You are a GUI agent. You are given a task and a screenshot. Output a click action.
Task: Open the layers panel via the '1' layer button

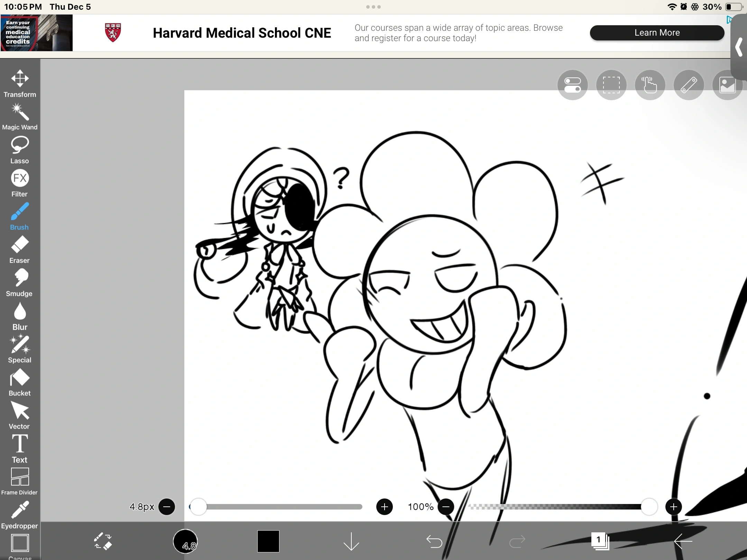[x=600, y=541]
